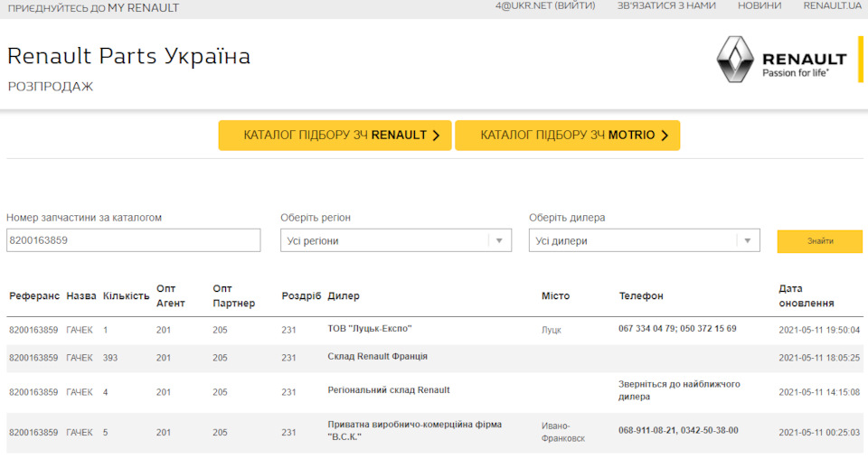Click update date 2021-05-11 19:50:04
The height and width of the screenshot is (459, 868).
819,330
